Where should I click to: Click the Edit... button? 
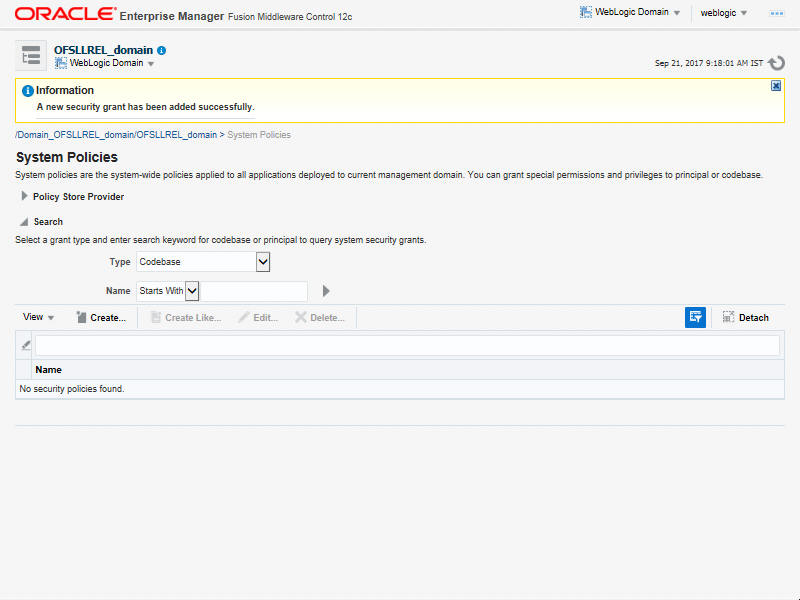[x=259, y=317]
